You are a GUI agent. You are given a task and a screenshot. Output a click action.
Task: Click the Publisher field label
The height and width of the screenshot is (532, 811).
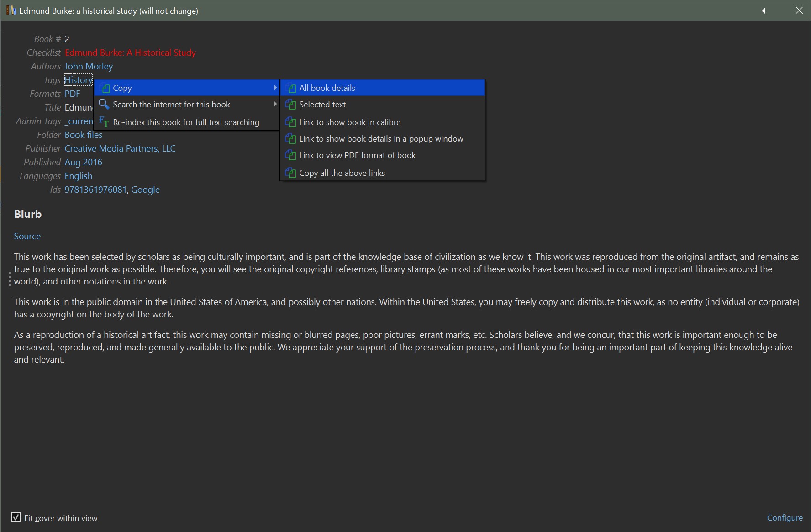tap(43, 148)
